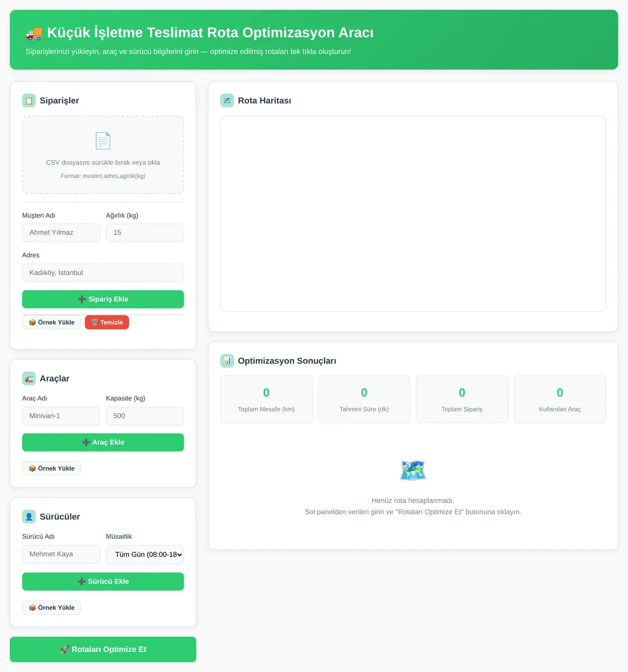This screenshot has height=672, width=628.
Task: Click the Siparişler clipboard icon
Action: [29, 100]
